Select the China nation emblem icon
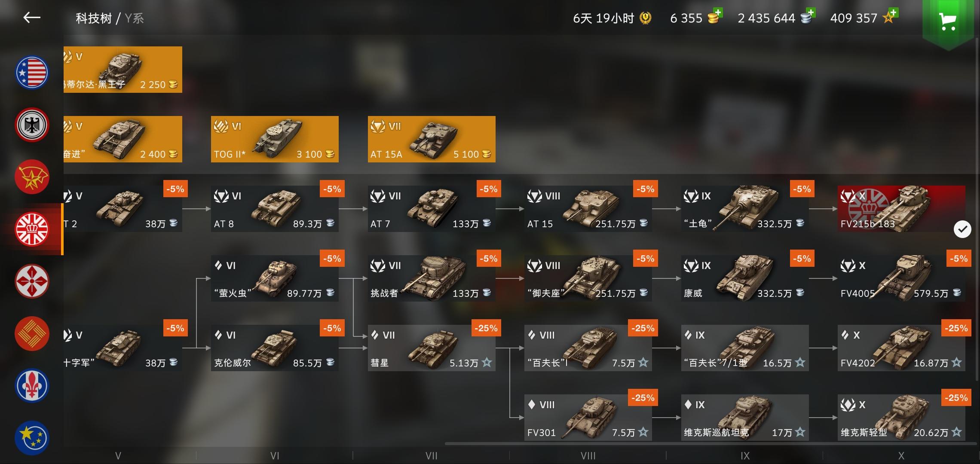 tap(32, 334)
